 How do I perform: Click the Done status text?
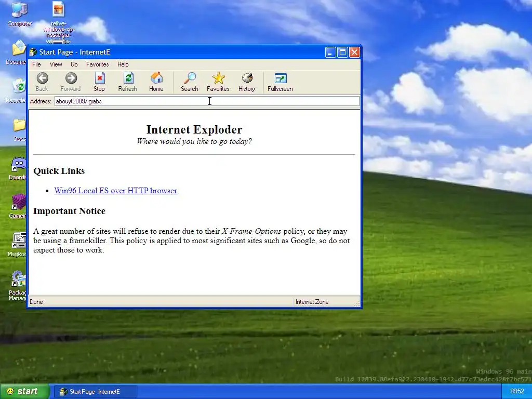(36, 302)
